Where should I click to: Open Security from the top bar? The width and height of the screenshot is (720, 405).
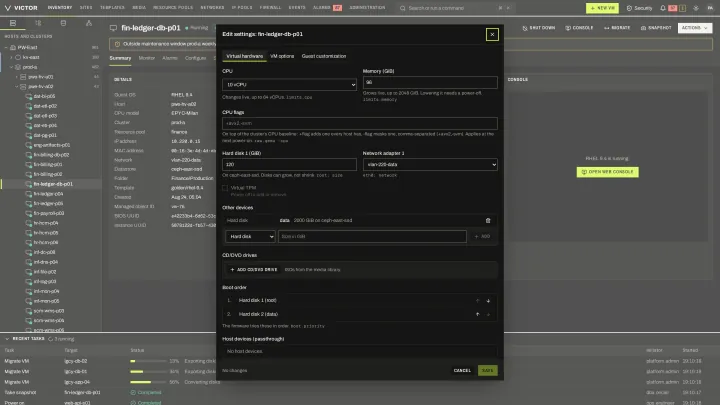(639, 8)
